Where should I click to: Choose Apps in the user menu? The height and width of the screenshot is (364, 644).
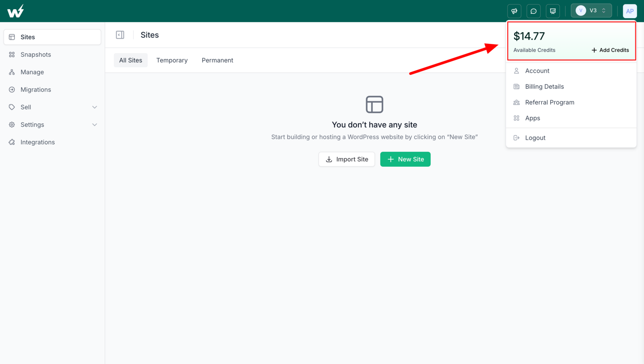point(571,118)
